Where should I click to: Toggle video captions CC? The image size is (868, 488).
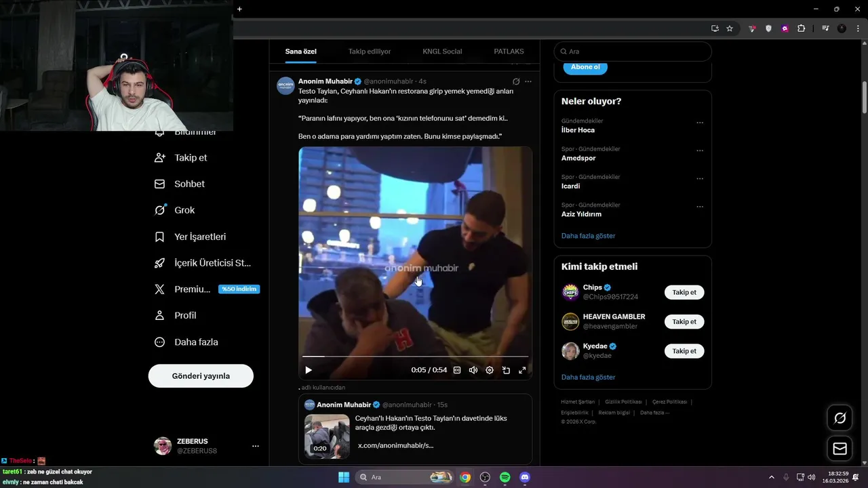click(457, 370)
